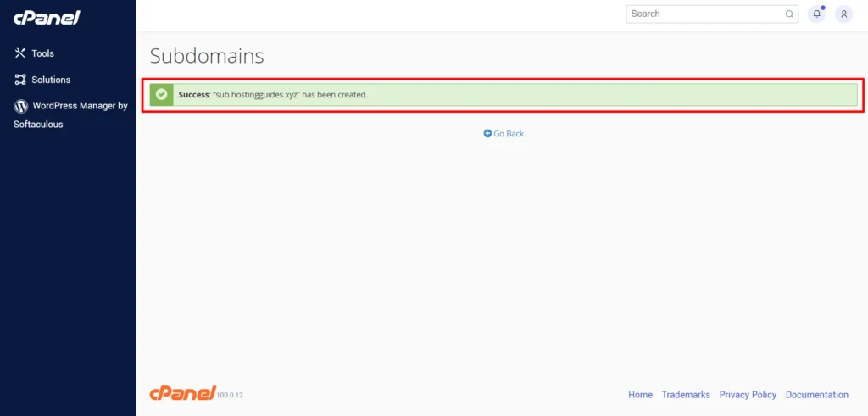This screenshot has width=868, height=416.
Task: Click the green success checkmark icon
Action: click(x=162, y=95)
